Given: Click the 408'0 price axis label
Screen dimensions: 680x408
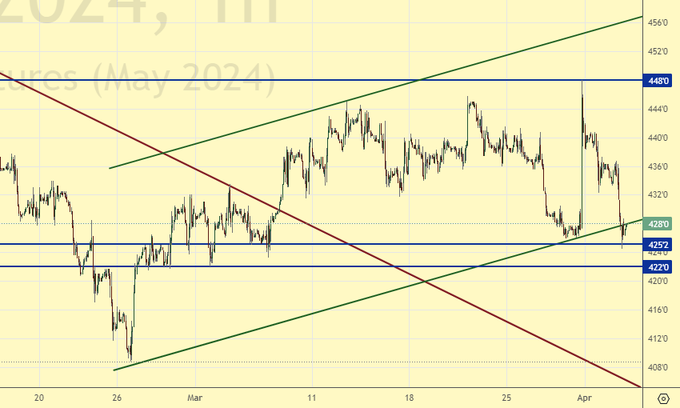Looking at the screenshot, I should pyautogui.click(x=659, y=367).
